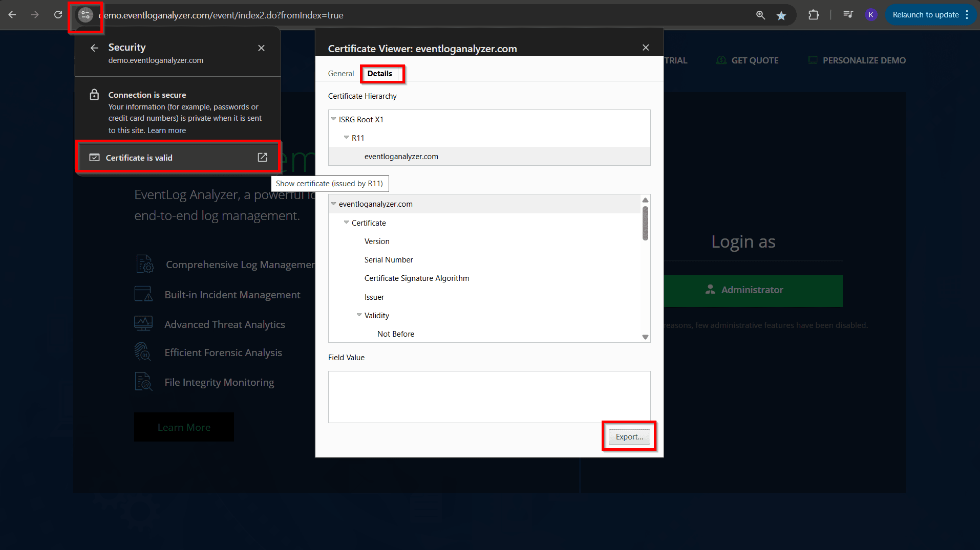This screenshot has height=550, width=980.
Task: Click the File Integrity Monitoring icon
Action: click(143, 382)
